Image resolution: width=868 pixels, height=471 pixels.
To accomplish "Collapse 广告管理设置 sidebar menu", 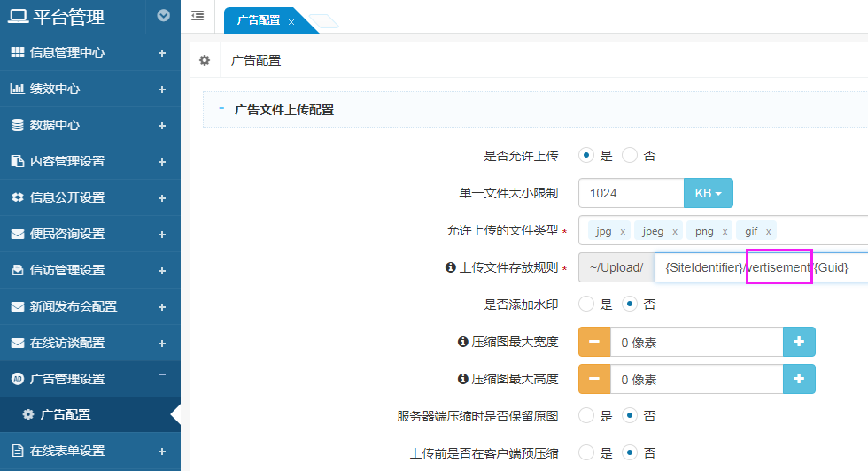I will (162, 378).
